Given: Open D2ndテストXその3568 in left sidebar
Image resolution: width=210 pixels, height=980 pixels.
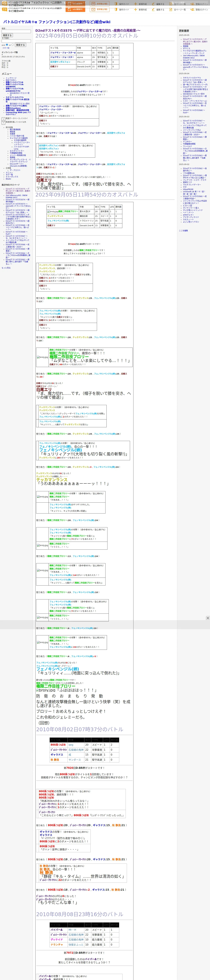Looking at the screenshot, I should [17, 232].
